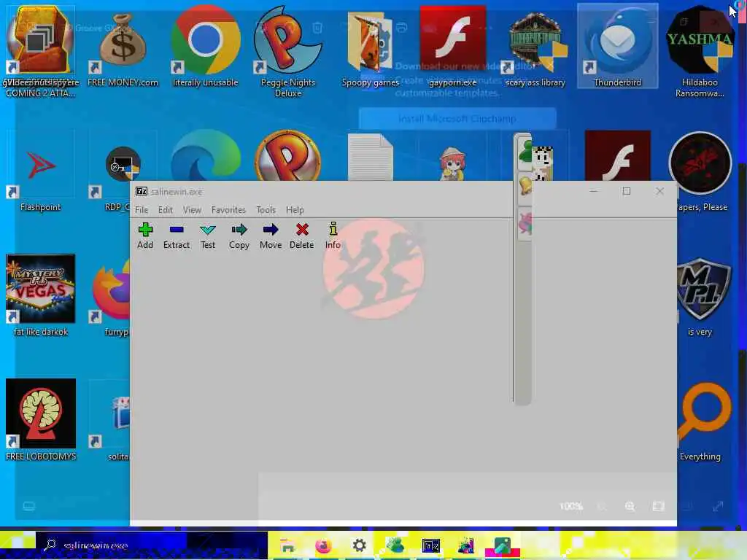Click the Add button in 7-Zip toolbar
Viewport: 747px width, 560px height.
click(145, 236)
